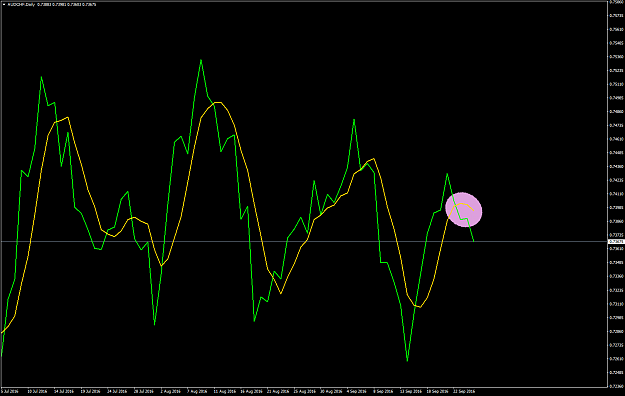This screenshot has width=625, height=396.
Task: Click the '11 Aug 2016' date label
Action: pyautogui.click(x=224, y=392)
